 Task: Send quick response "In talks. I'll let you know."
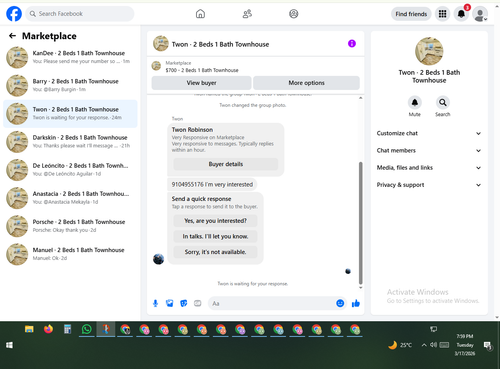point(215,236)
